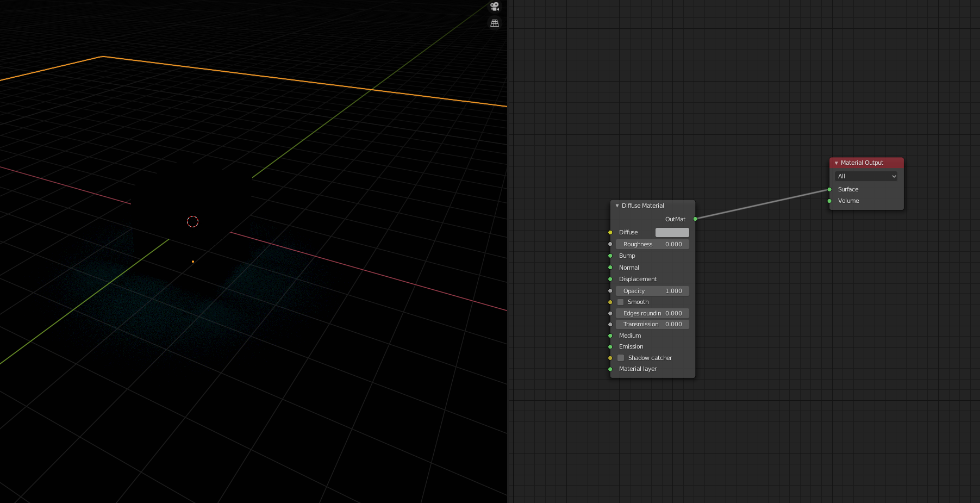Image resolution: width=980 pixels, height=503 pixels.
Task: Click the Transmission value field
Action: [652, 324]
